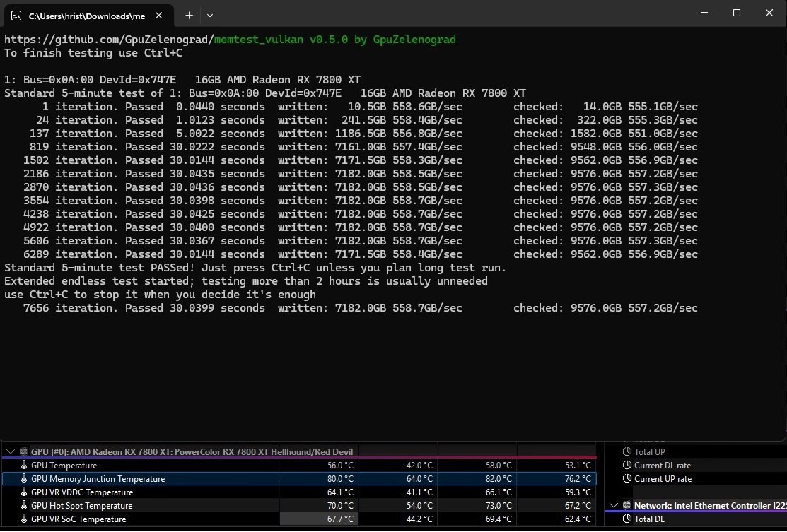Image resolution: width=787 pixels, height=532 pixels.
Task: Select the GPU Memory Junction Temperature label
Action: (98, 479)
